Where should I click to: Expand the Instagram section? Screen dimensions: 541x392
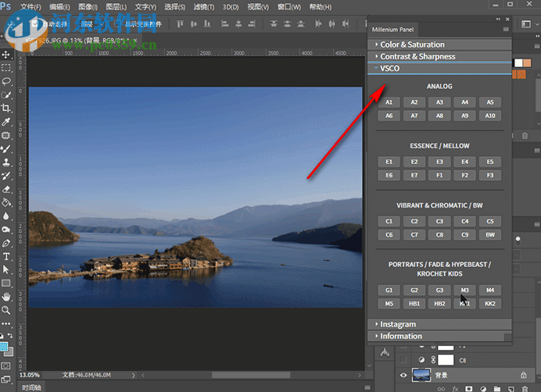(x=398, y=324)
